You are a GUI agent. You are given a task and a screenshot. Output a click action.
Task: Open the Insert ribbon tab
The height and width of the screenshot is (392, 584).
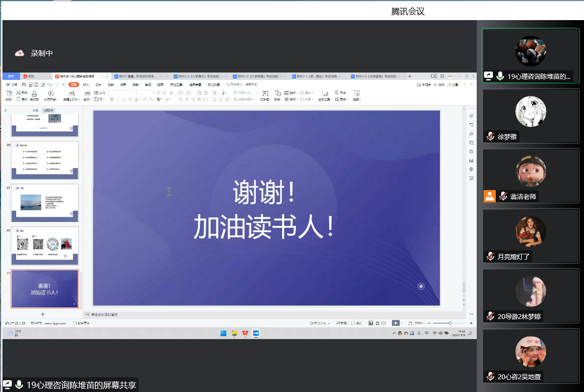coord(86,85)
